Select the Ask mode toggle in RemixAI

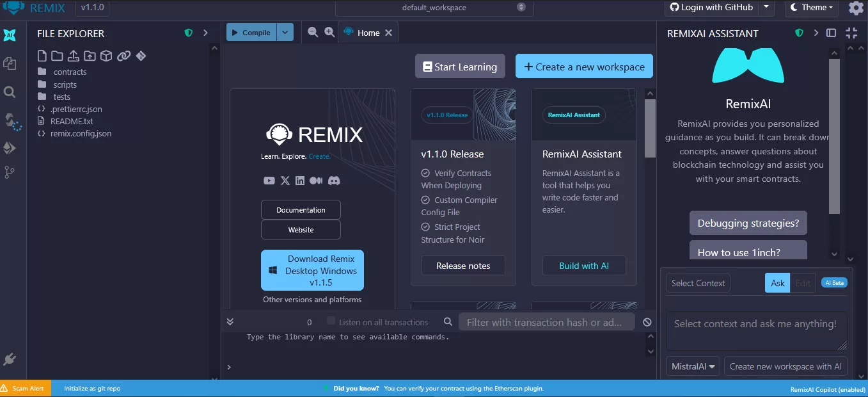pyautogui.click(x=777, y=283)
